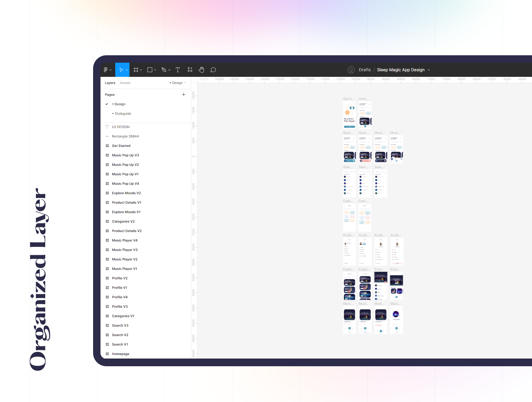
Task: Collapse the pages list via Design chevron
Action: tap(185, 83)
